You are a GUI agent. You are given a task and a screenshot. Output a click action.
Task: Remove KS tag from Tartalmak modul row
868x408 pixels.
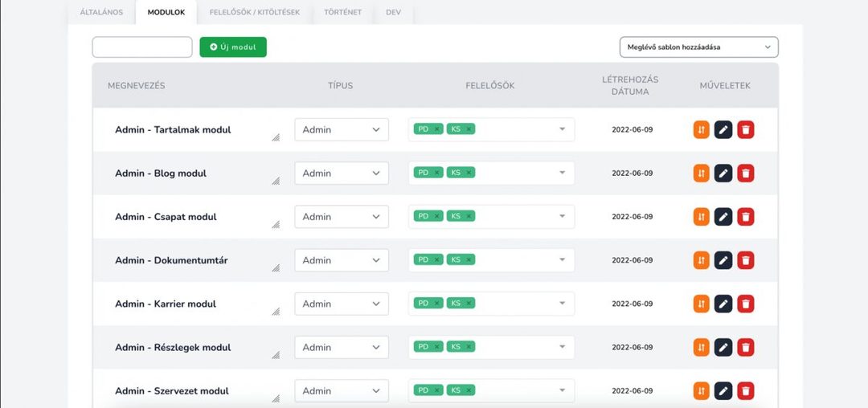[x=469, y=129]
